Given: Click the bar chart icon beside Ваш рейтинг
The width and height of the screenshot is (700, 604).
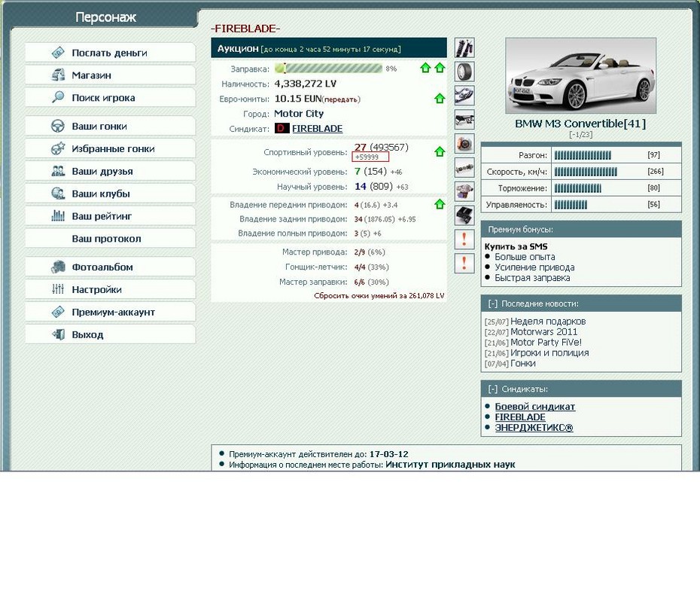Looking at the screenshot, I should point(58,216).
